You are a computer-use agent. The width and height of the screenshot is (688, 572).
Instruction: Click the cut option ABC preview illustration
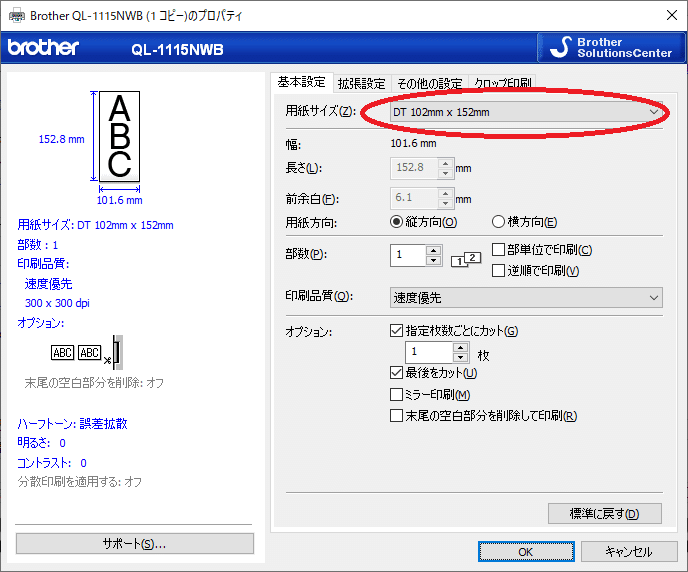coord(87,353)
